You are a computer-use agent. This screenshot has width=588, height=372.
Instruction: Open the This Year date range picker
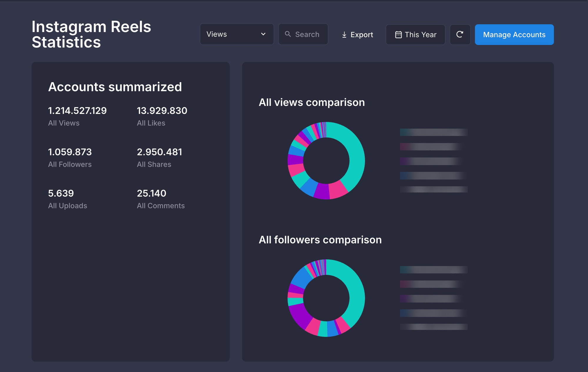[415, 35]
